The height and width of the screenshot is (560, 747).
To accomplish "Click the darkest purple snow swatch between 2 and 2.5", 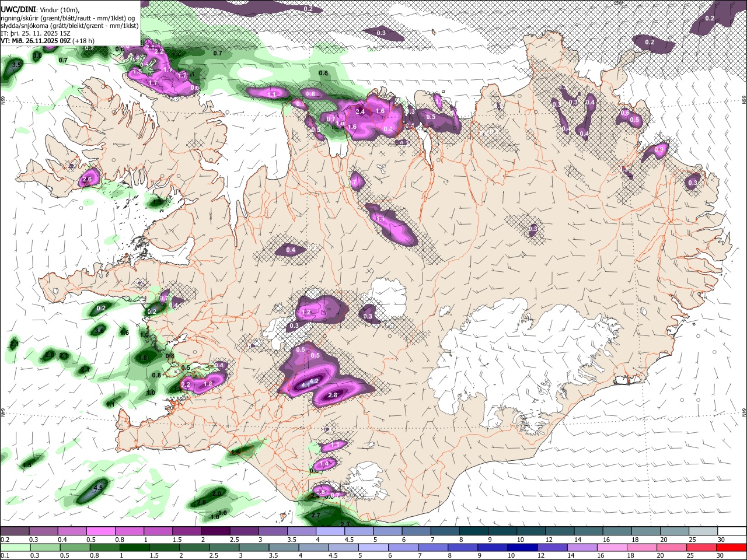I will click(215, 531).
